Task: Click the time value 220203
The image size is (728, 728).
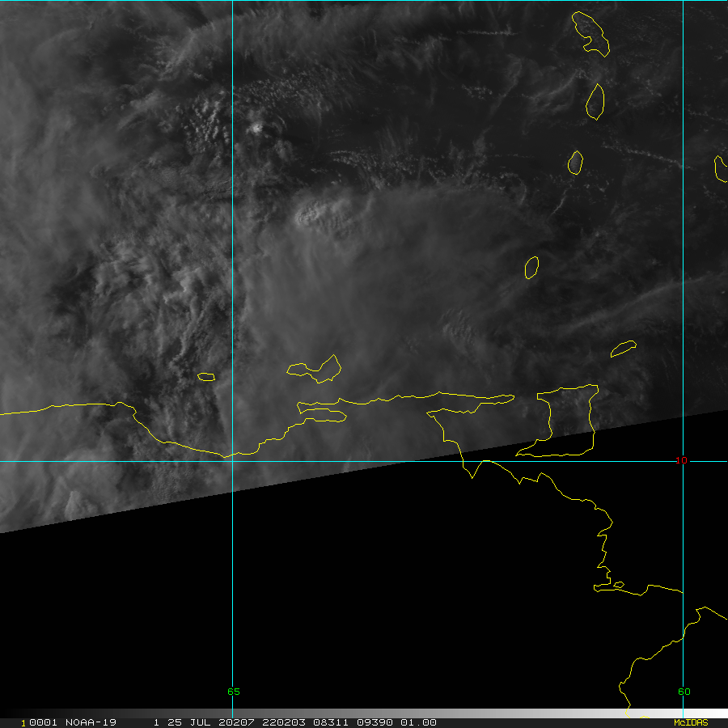Action: (x=284, y=722)
